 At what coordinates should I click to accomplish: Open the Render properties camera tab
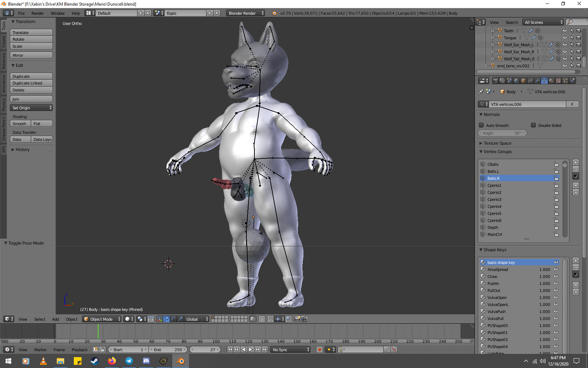495,81
